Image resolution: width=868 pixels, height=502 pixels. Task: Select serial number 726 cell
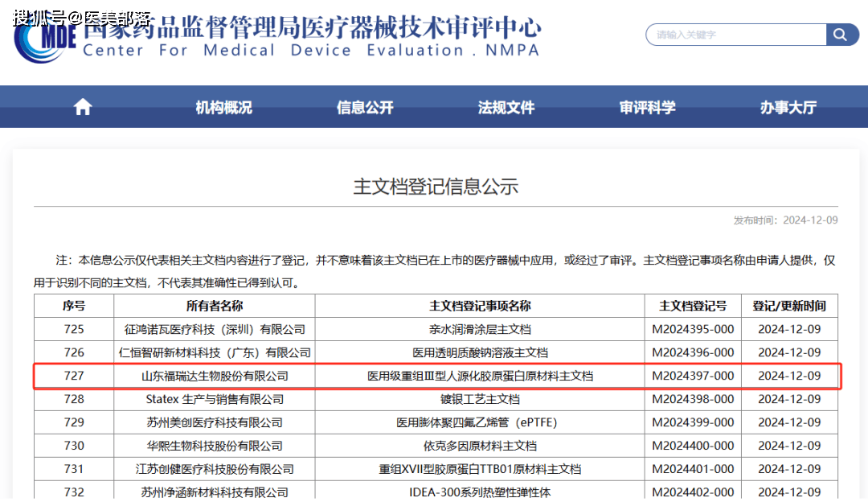pyautogui.click(x=74, y=352)
